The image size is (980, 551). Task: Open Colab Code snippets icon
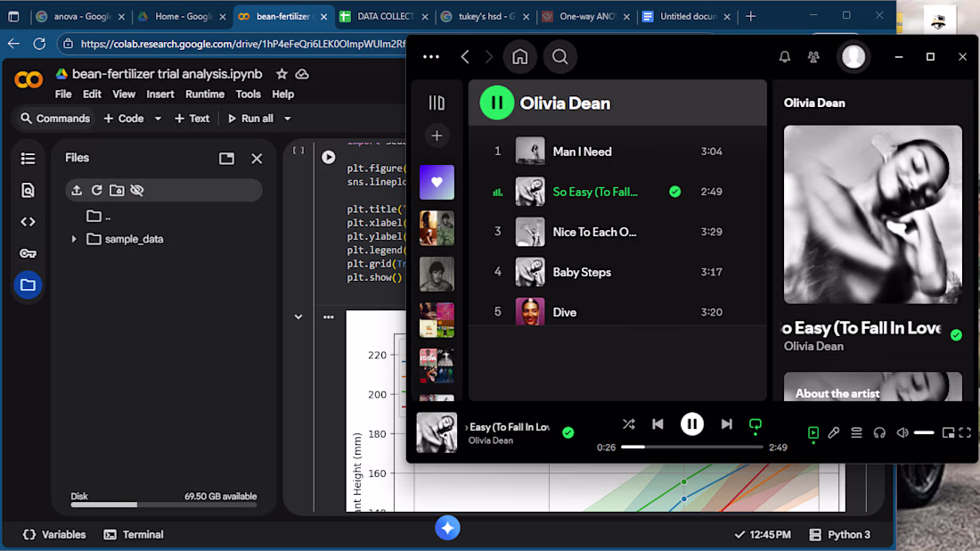[x=28, y=221]
